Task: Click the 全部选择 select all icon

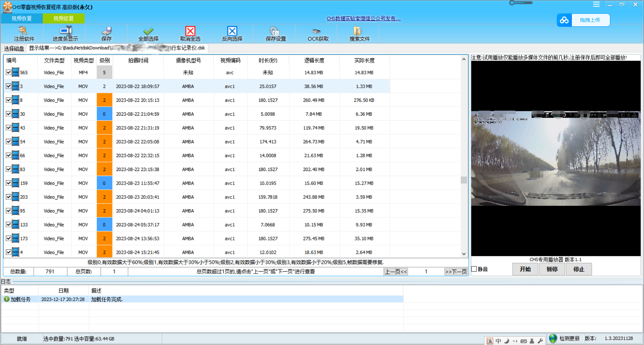Action: [148, 31]
